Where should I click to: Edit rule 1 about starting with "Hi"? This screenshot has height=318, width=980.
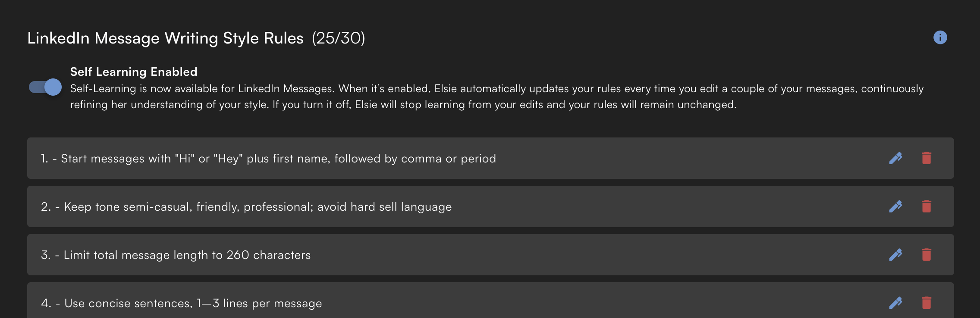click(895, 158)
